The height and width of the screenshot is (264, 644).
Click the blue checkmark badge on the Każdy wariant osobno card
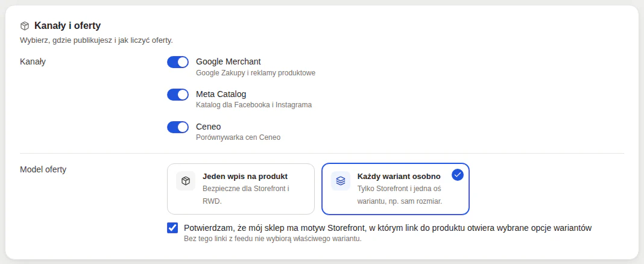[458, 175]
